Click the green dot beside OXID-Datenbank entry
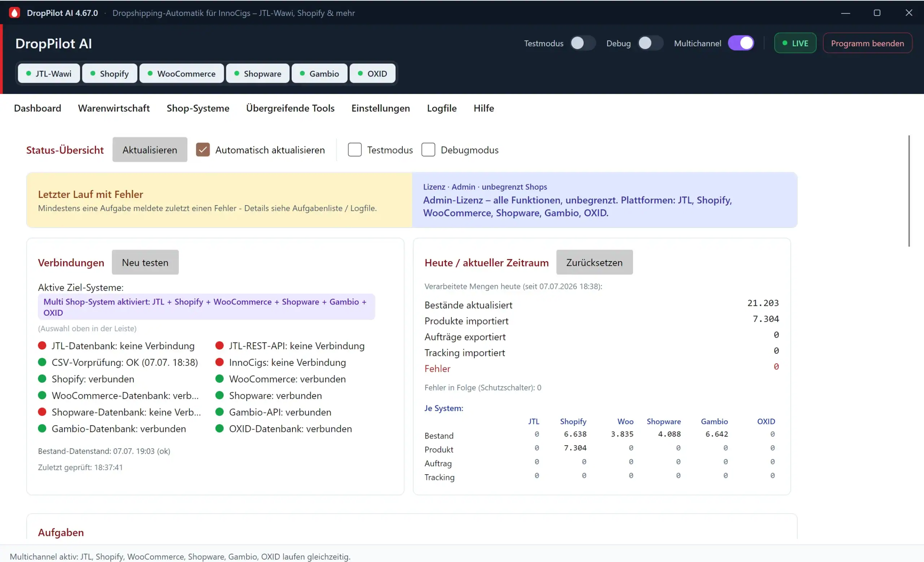This screenshot has width=924, height=562. [219, 428]
